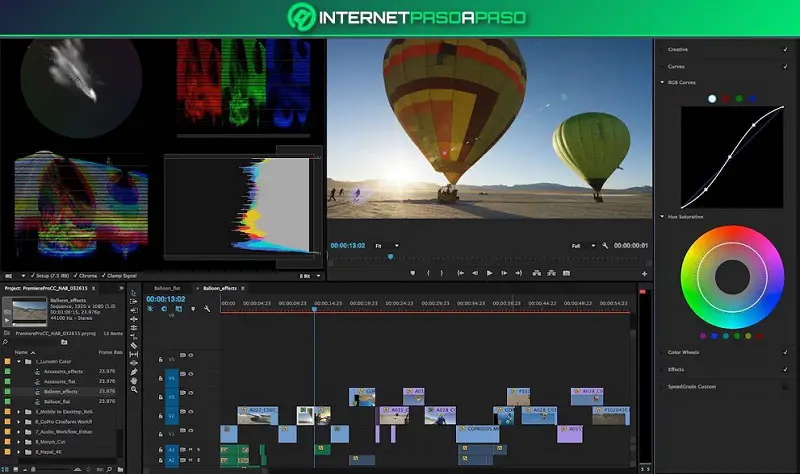Open timeline wrench settings icon
800x474 pixels.
(206, 309)
